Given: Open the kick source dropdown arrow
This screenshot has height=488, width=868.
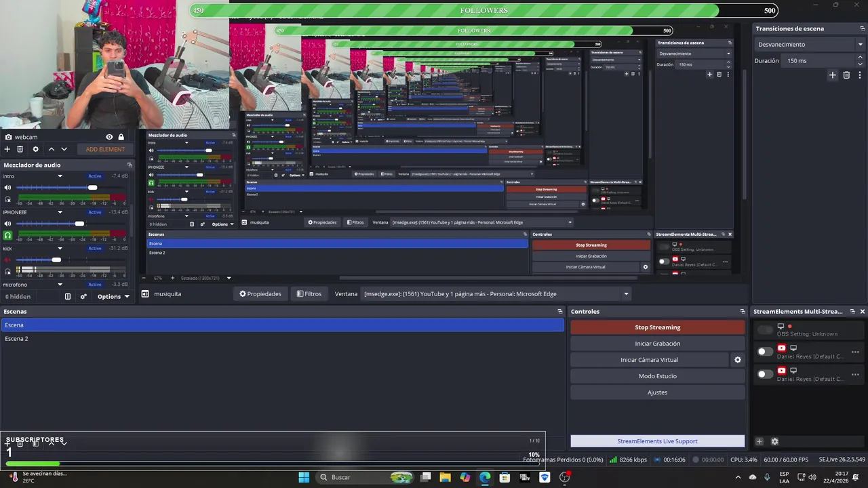Looking at the screenshot, I should [x=60, y=248].
